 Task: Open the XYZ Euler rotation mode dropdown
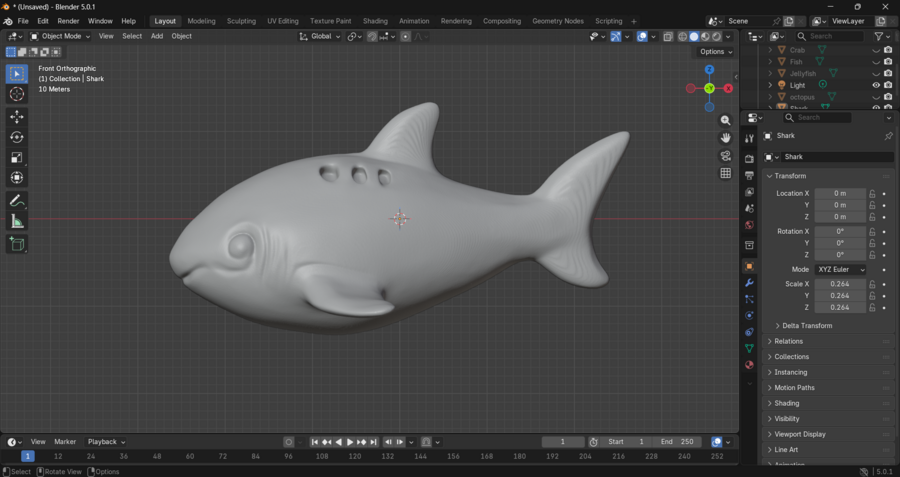coord(840,270)
